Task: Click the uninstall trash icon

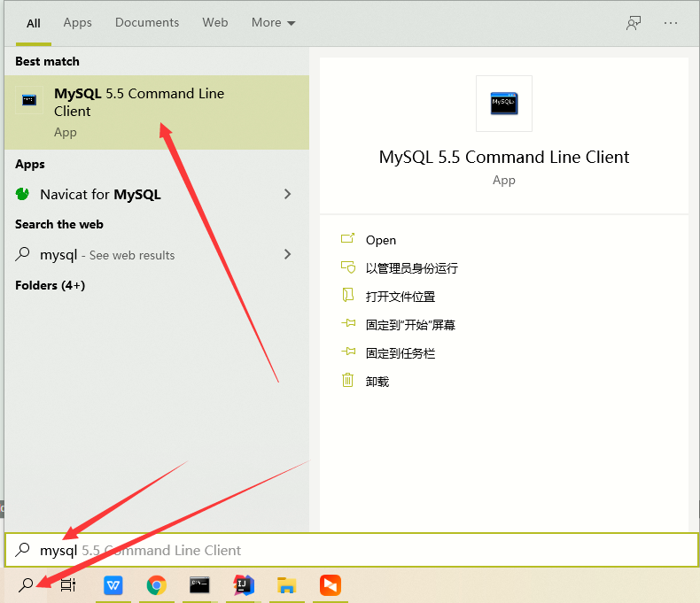Action: [x=347, y=380]
